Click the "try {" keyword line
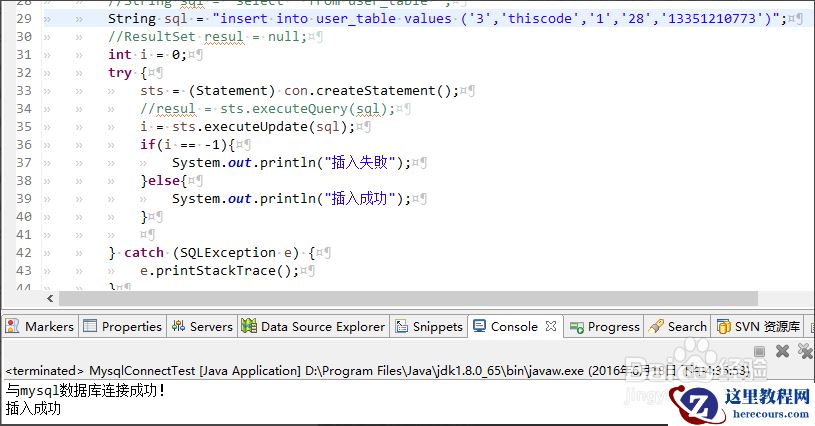815x426 pixels. (127, 73)
